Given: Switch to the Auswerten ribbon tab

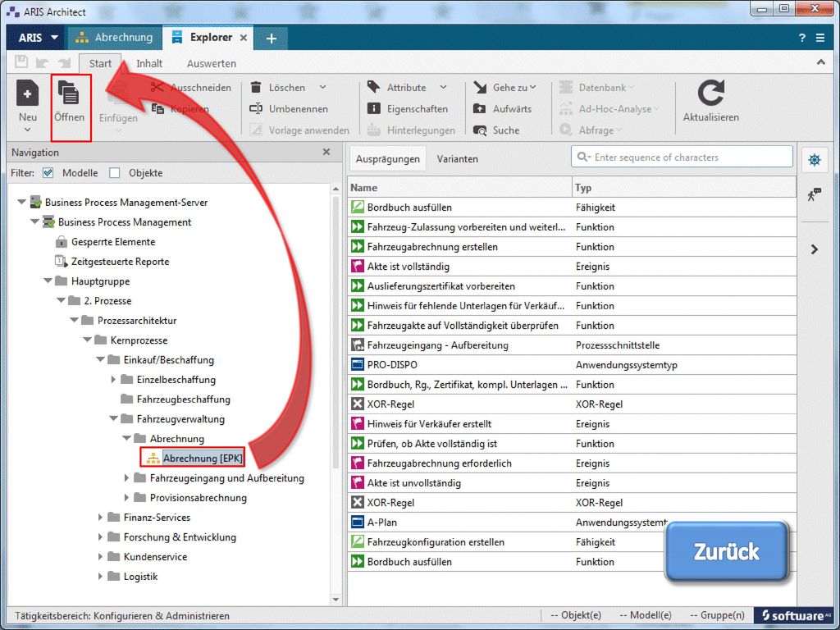Looking at the screenshot, I should pos(211,63).
